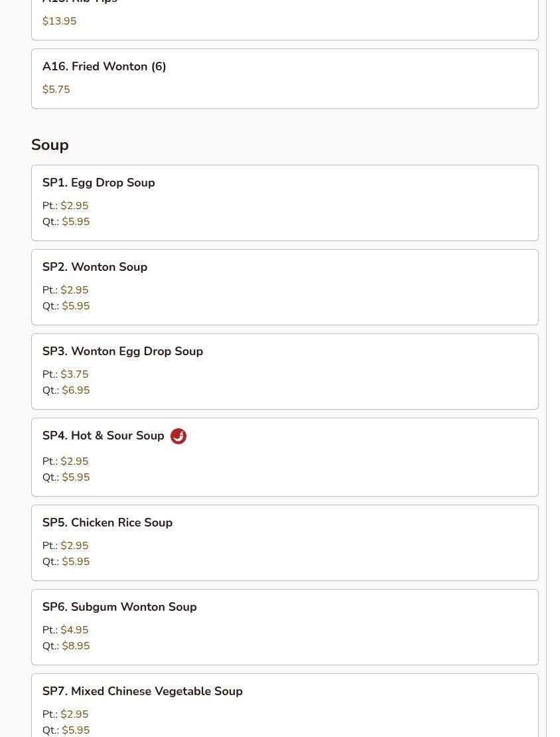560x737 pixels.
Task: Select the $4.95 pint price
Action: (74, 630)
